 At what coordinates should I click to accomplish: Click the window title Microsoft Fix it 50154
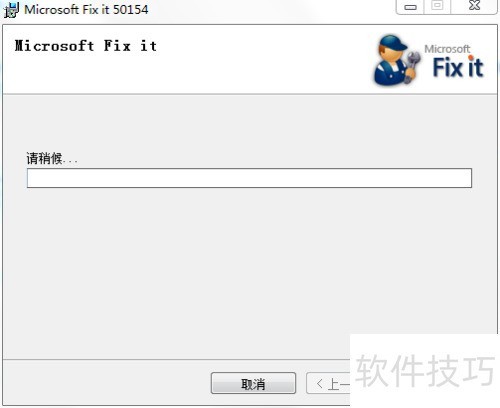[86, 9]
